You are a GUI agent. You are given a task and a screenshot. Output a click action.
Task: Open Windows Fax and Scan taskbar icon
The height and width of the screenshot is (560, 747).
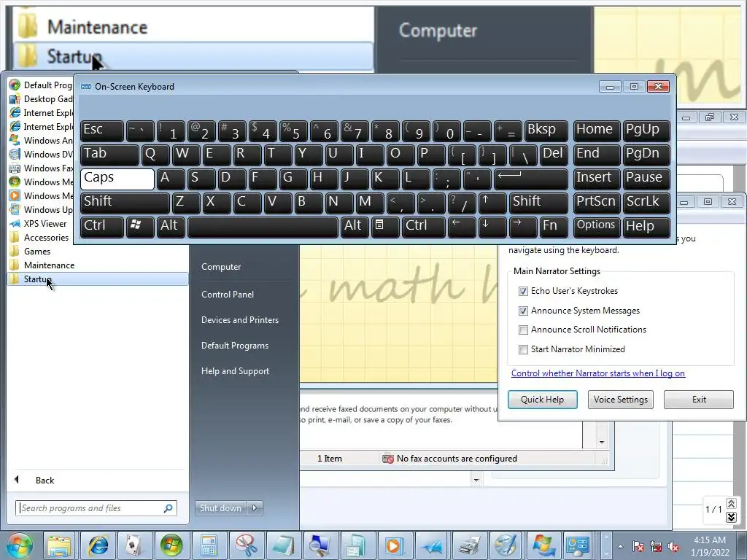pos(469,545)
